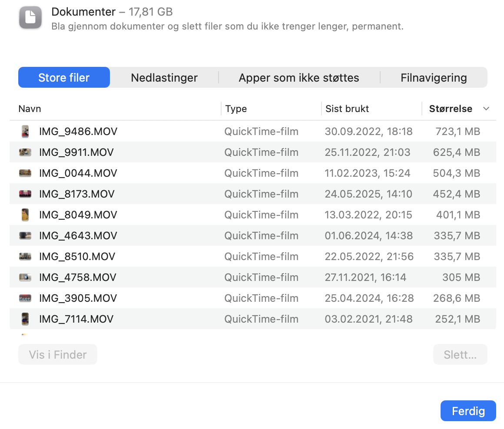Click the Dokumenter document icon
Viewport: 504px width, 429px height.
coord(30,17)
